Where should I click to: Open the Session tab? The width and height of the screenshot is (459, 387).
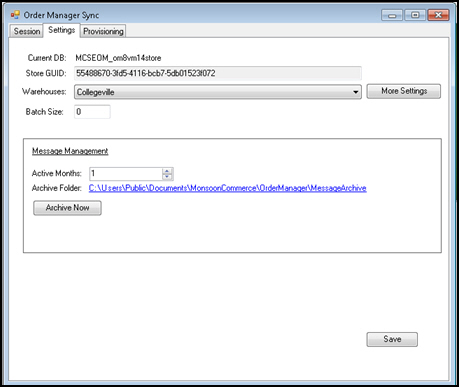[x=27, y=31]
